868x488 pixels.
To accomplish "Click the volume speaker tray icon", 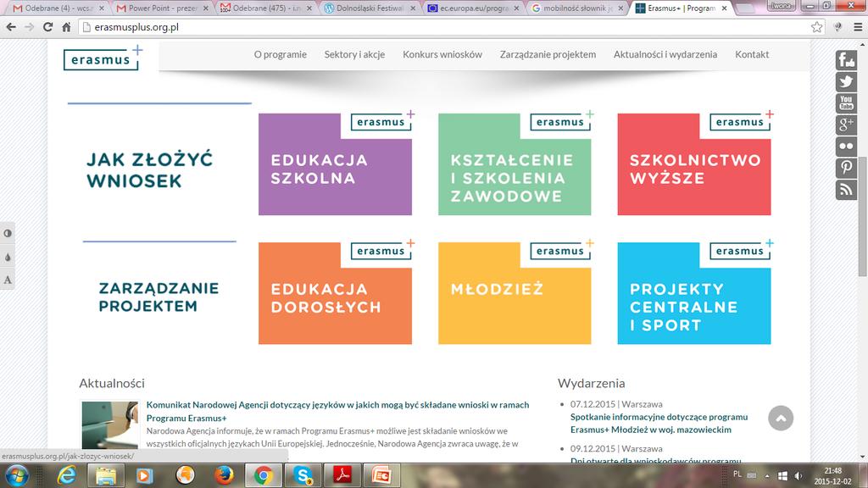I will [798, 476].
